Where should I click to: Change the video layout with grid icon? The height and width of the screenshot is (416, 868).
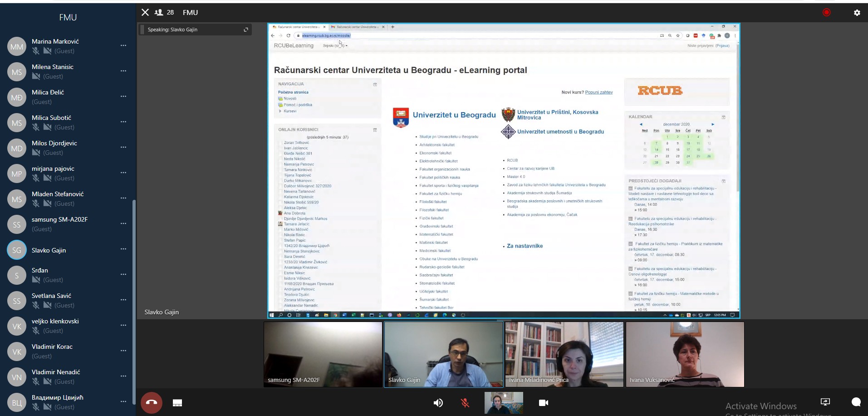[177, 403]
